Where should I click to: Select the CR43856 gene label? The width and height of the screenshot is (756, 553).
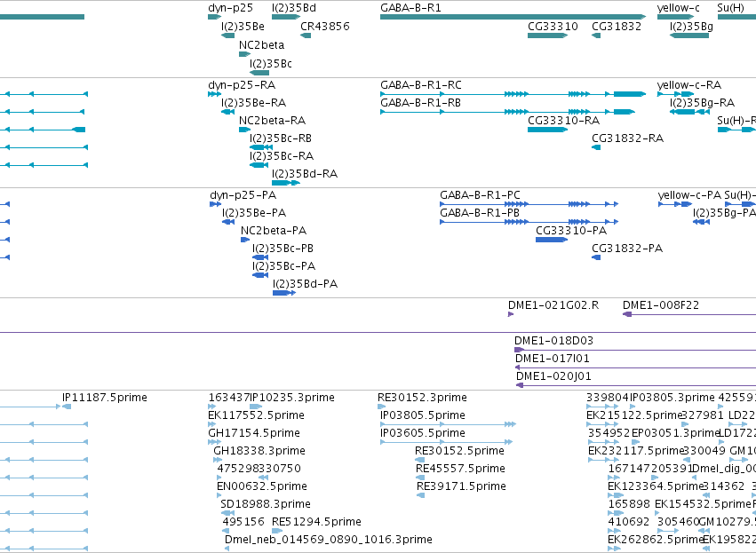point(325,27)
